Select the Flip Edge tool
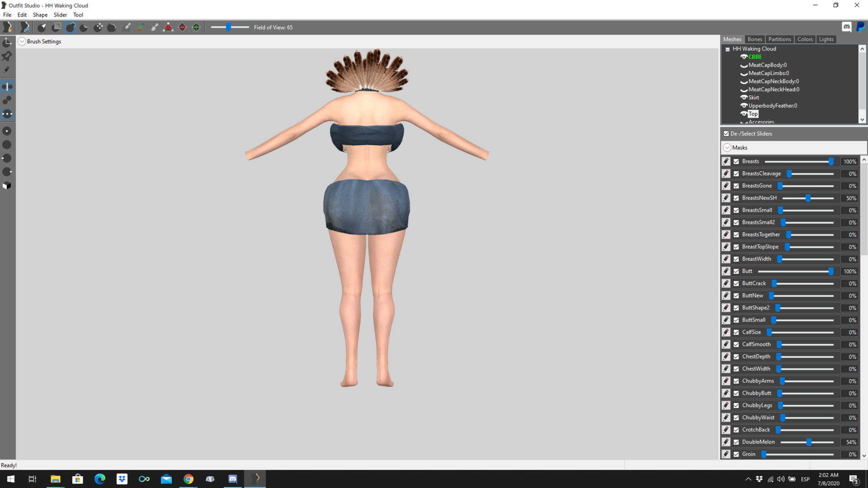Image resolution: width=868 pixels, height=488 pixels. pyautogui.click(x=182, y=27)
